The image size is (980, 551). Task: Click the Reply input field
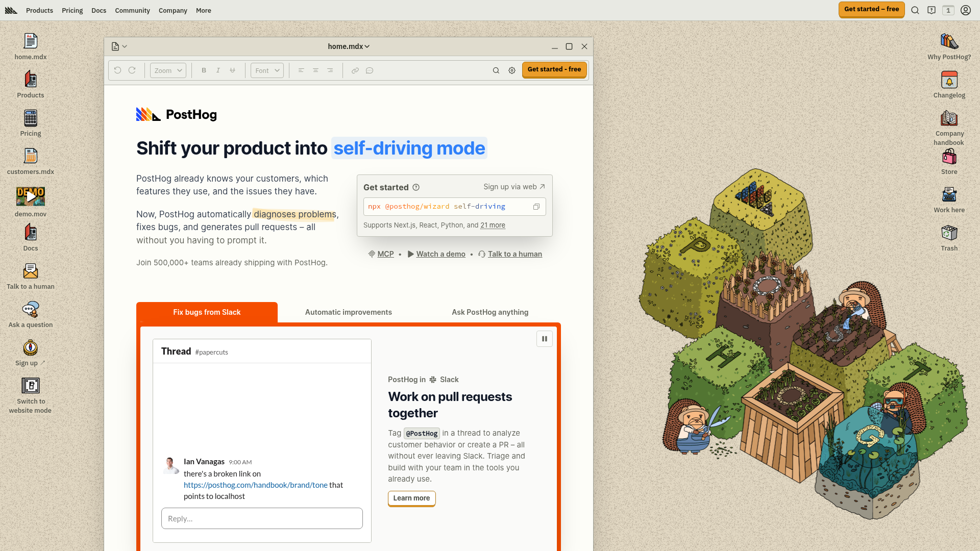(262, 518)
